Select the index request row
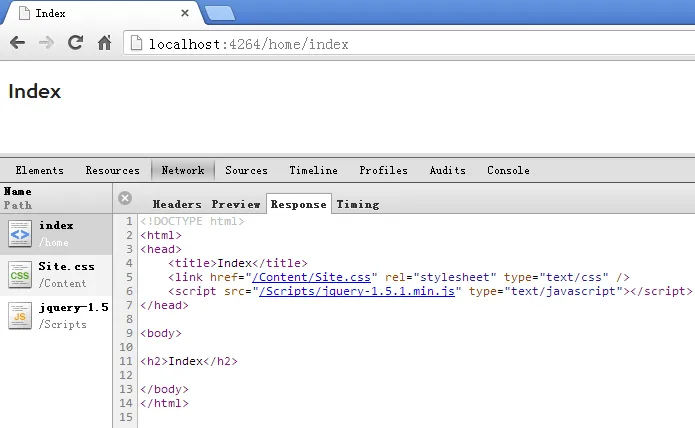This screenshot has width=695, height=428. 56,234
